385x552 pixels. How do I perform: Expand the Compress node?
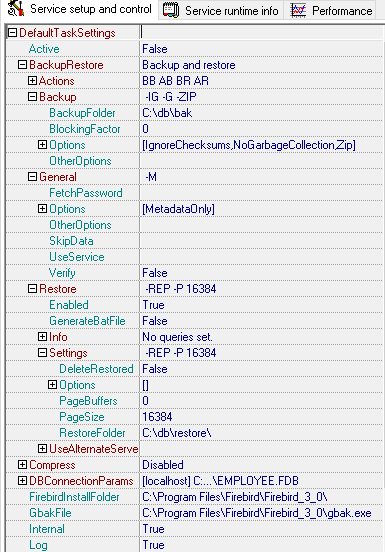tap(23, 465)
